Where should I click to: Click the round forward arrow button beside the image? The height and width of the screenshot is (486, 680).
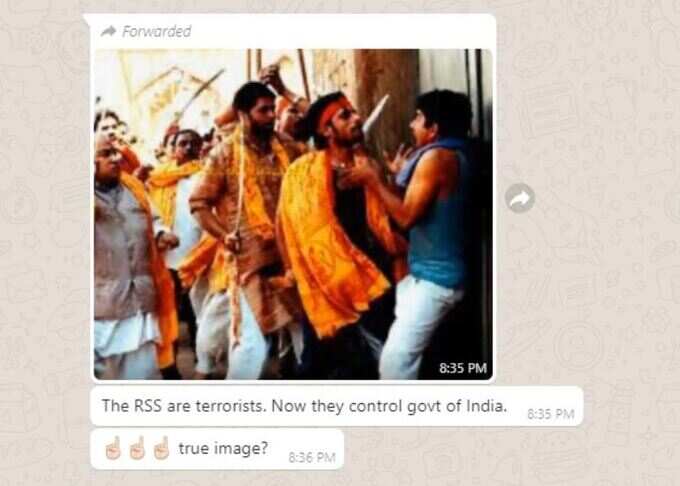point(520,198)
